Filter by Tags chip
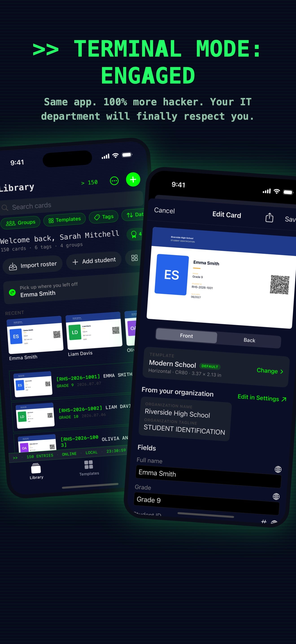This screenshot has height=644, width=296. [104, 216]
